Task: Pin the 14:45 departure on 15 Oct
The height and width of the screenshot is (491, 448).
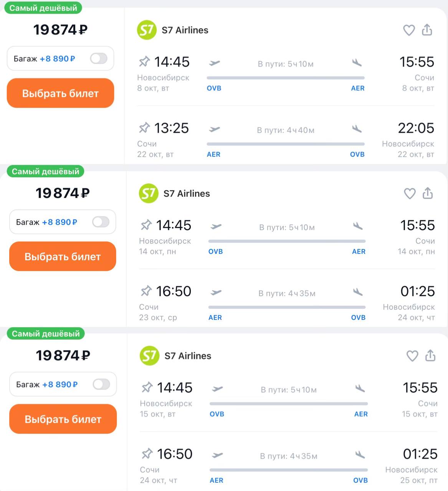Action: (147, 387)
